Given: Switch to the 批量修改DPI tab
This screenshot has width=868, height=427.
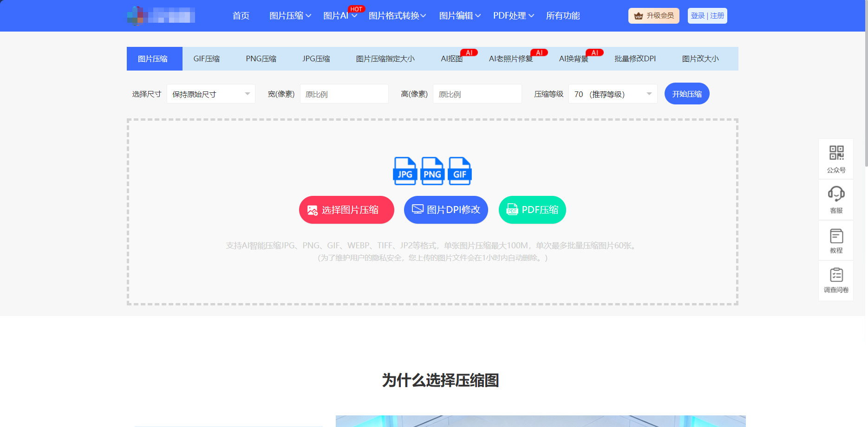Looking at the screenshot, I should point(635,59).
